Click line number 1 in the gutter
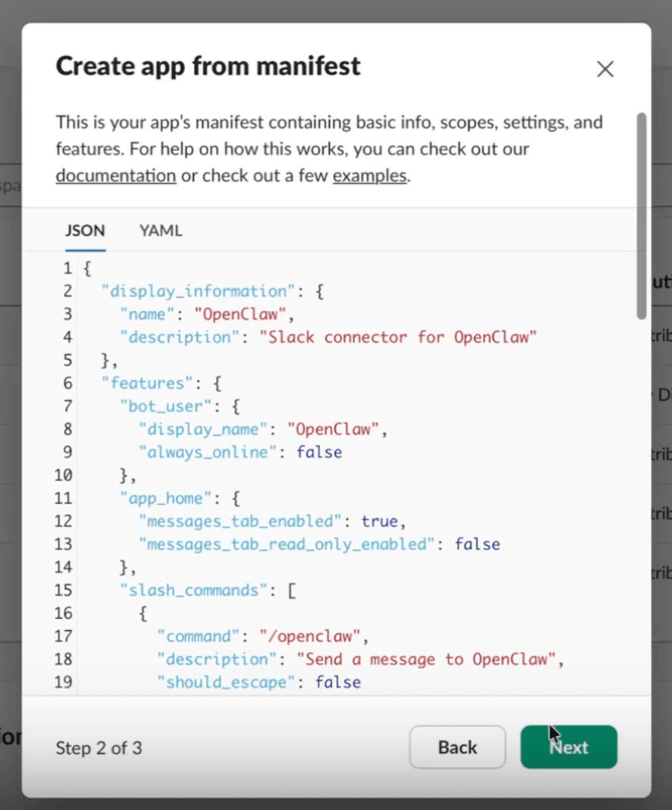Viewport: 672px width, 810px height. [x=67, y=268]
